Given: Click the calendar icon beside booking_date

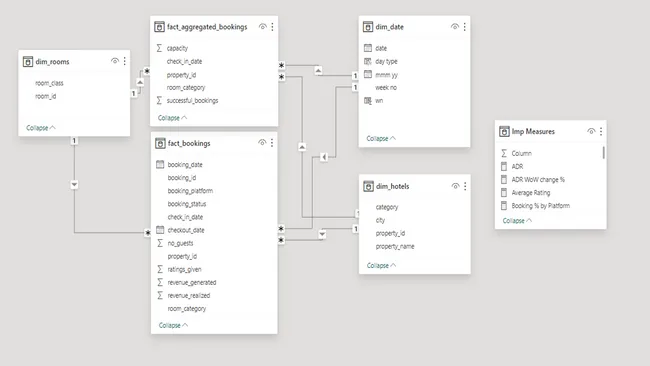Looking at the screenshot, I should click(160, 165).
